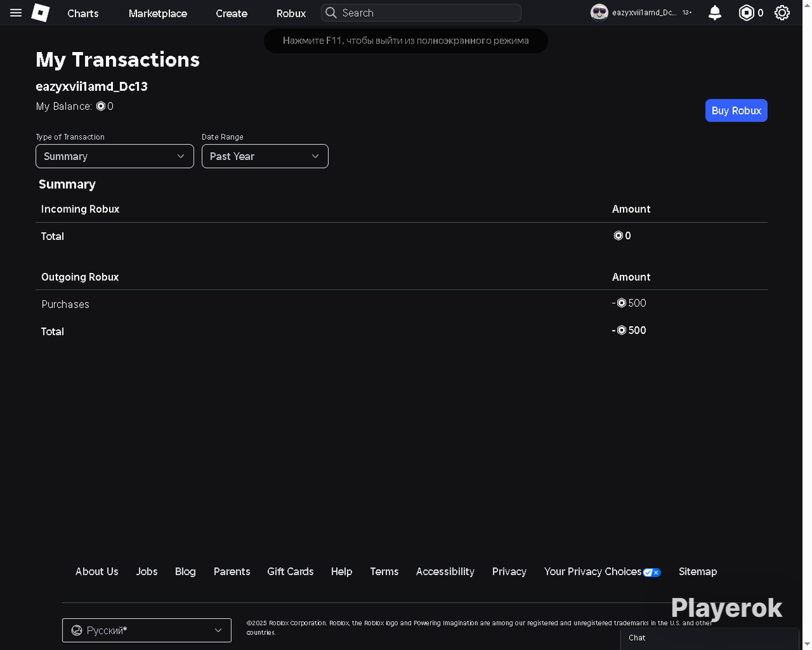This screenshot has height=650, width=812.
Task: Click the Buy Robux button
Action: click(736, 110)
